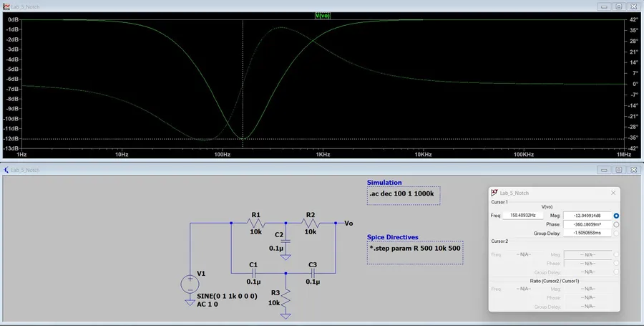
Task: Close the waveform plot window
Action: [x=634, y=6]
